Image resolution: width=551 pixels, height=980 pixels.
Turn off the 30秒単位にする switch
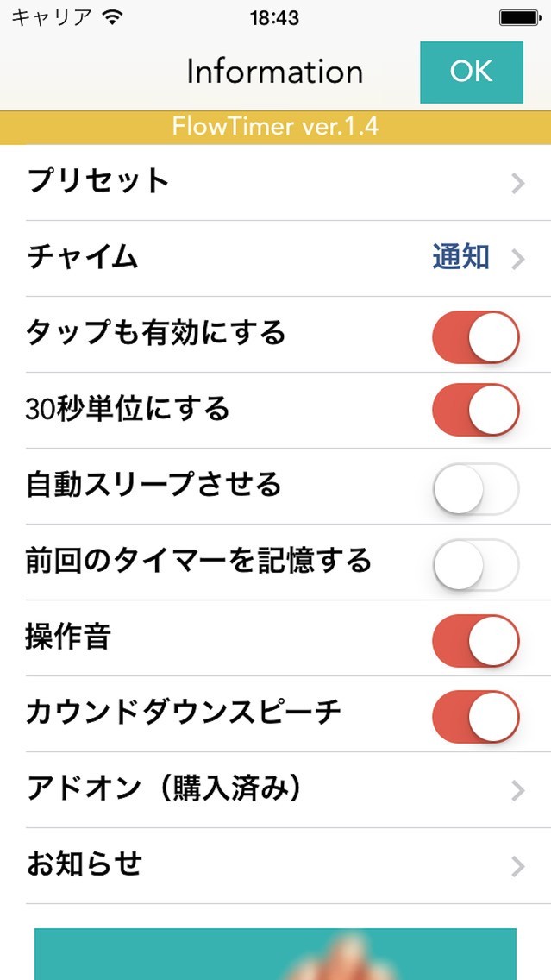pyautogui.click(x=475, y=410)
